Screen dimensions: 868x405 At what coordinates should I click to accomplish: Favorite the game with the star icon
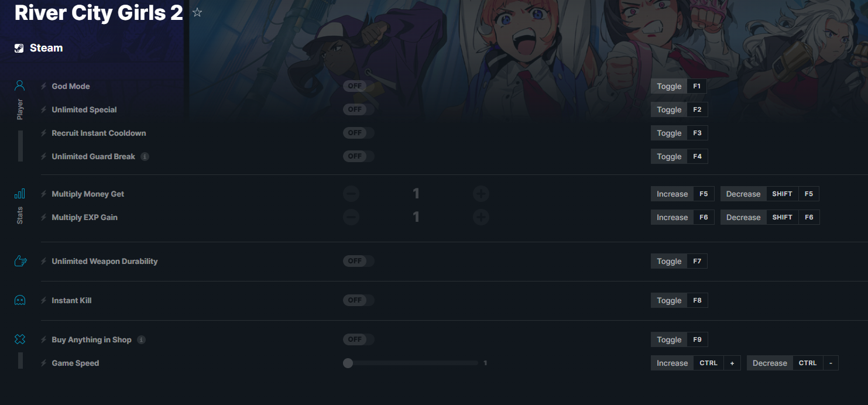pos(197,12)
